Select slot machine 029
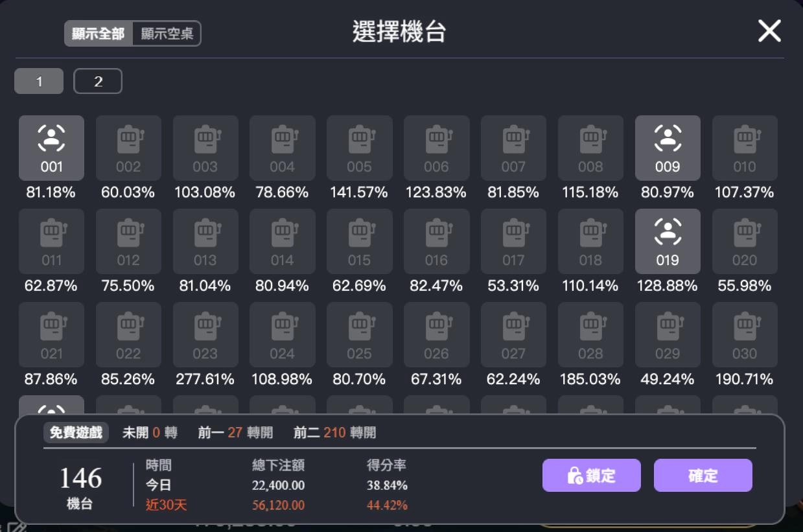Viewport: 803px width, 532px height. point(668,334)
